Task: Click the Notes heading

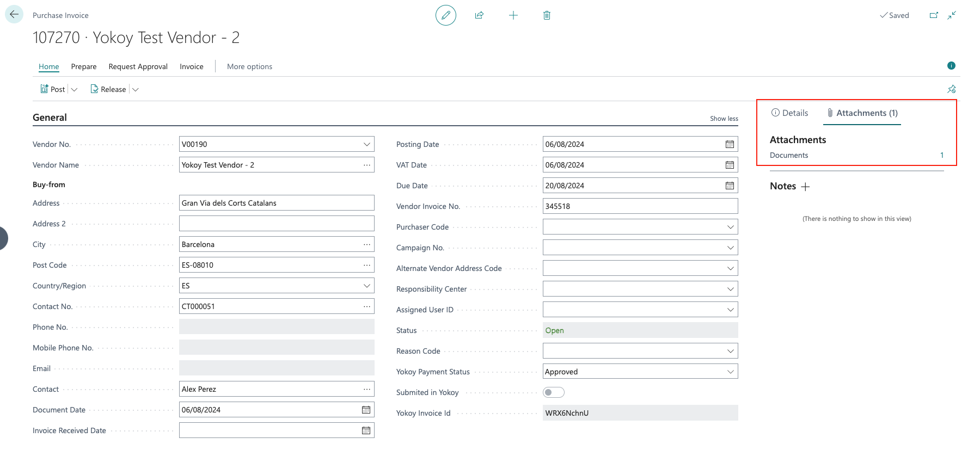Action: coord(783,186)
